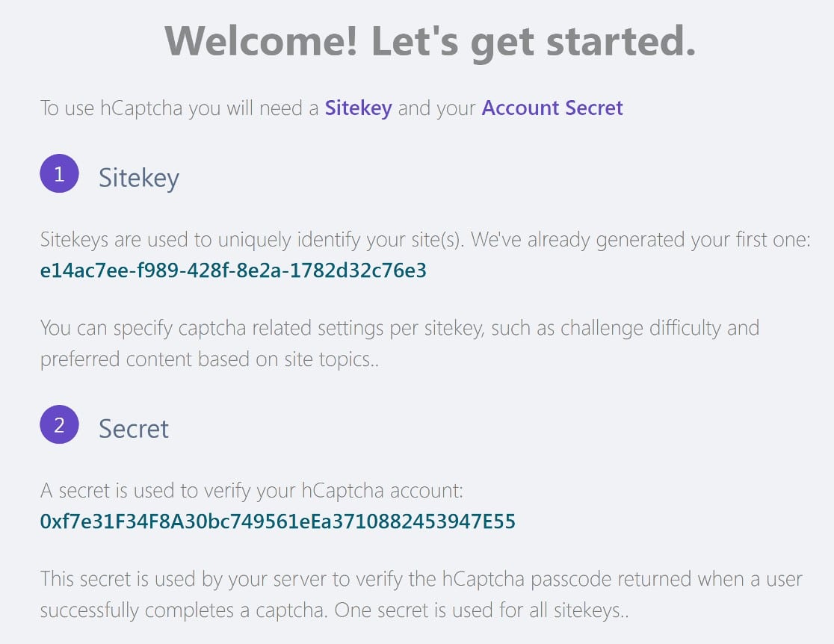The height and width of the screenshot is (644, 834).
Task: Open the Account Secret link
Action: 552,108
